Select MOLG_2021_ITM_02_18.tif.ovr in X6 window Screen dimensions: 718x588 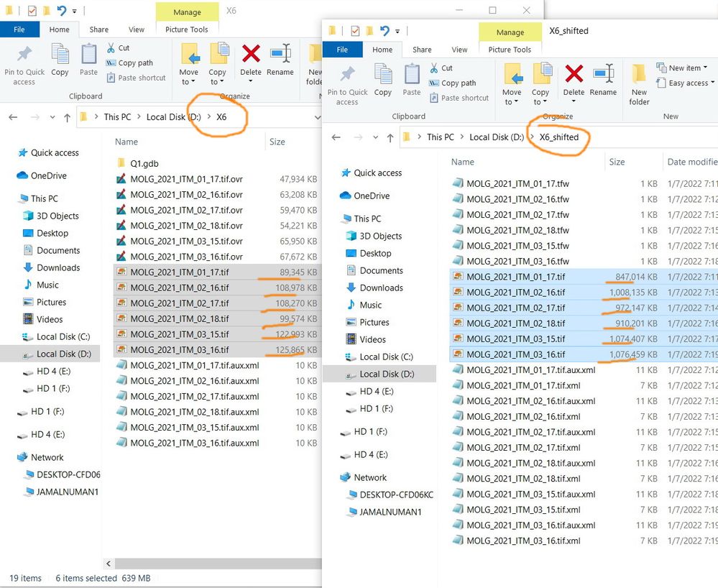coord(186,226)
